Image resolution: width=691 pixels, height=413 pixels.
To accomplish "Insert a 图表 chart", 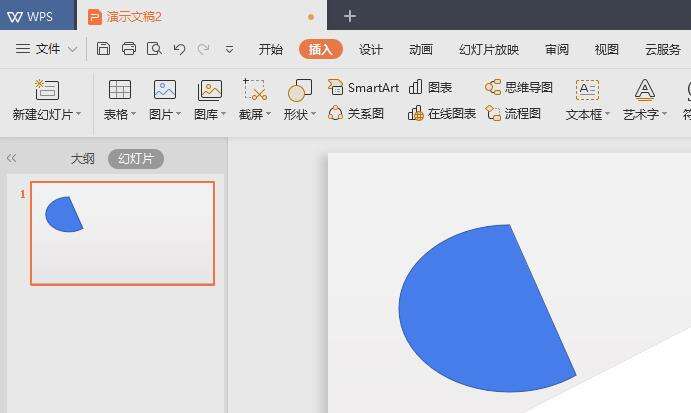I will click(x=431, y=87).
